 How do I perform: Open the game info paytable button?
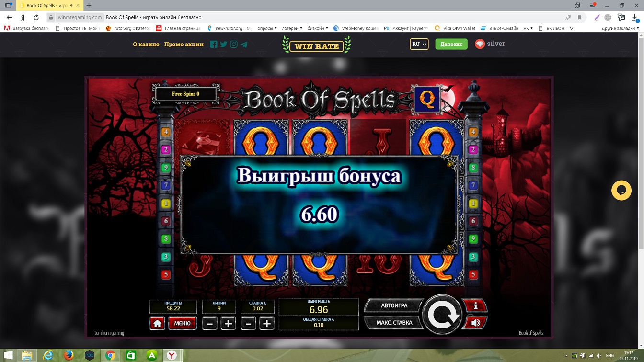point(475,305)
